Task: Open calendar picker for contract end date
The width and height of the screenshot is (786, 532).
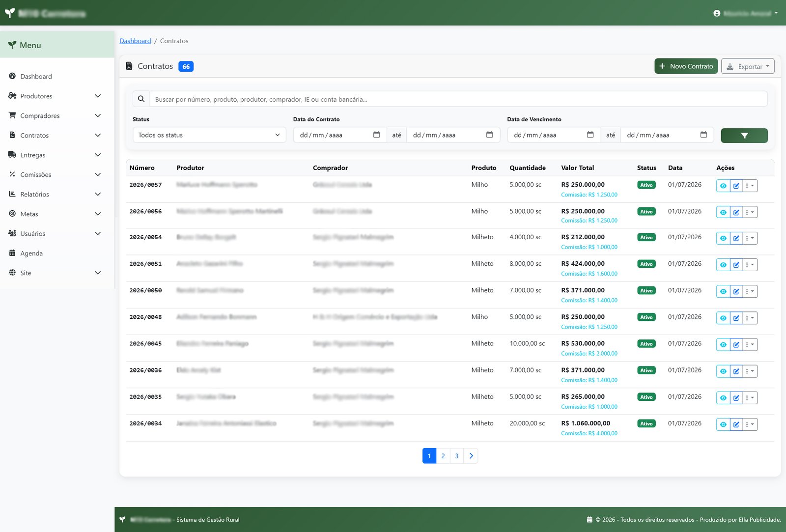Action: [x=490, y=135]
